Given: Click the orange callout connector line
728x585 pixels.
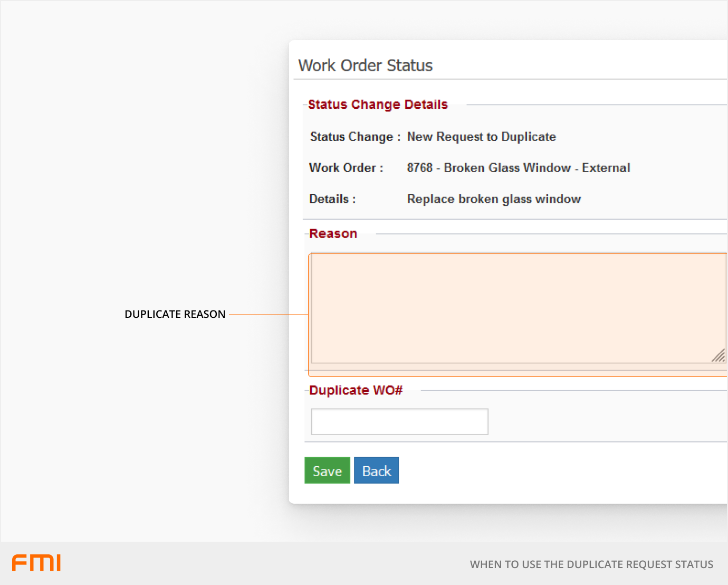Looking at the screenshot, I should pos(268,315).
